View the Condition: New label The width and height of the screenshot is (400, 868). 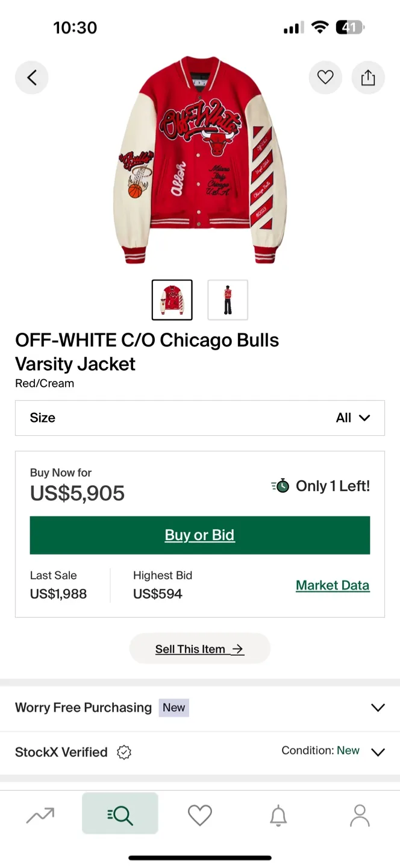[320, 750]
